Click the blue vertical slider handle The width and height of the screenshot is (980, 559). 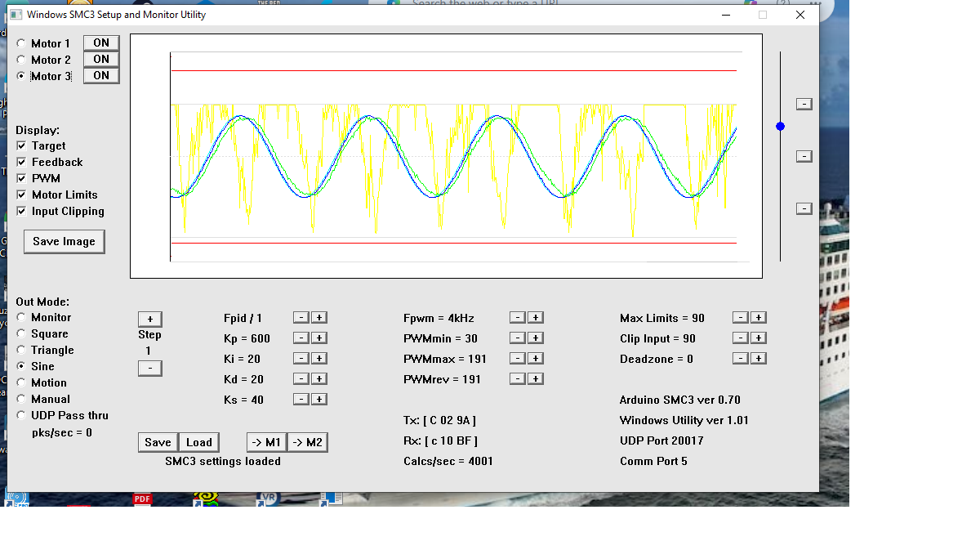[780, 126]
